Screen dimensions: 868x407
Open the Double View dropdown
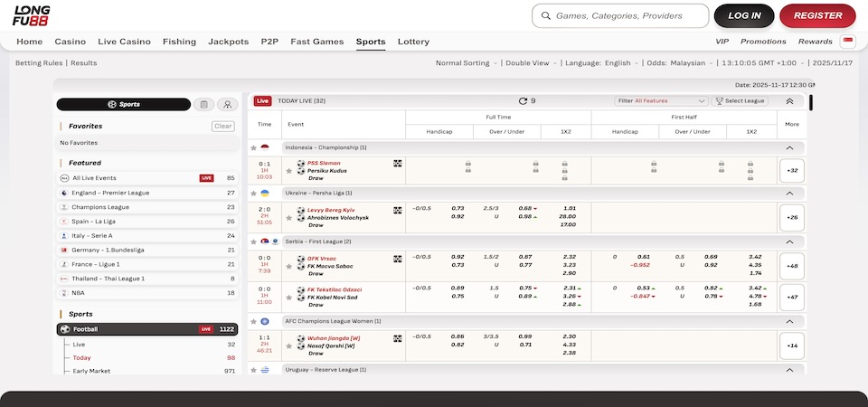coord(531,63)
